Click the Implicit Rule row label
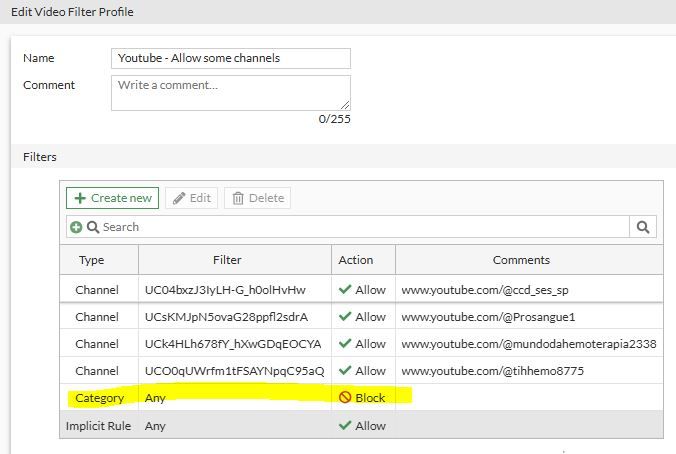 tap(98, 426)
